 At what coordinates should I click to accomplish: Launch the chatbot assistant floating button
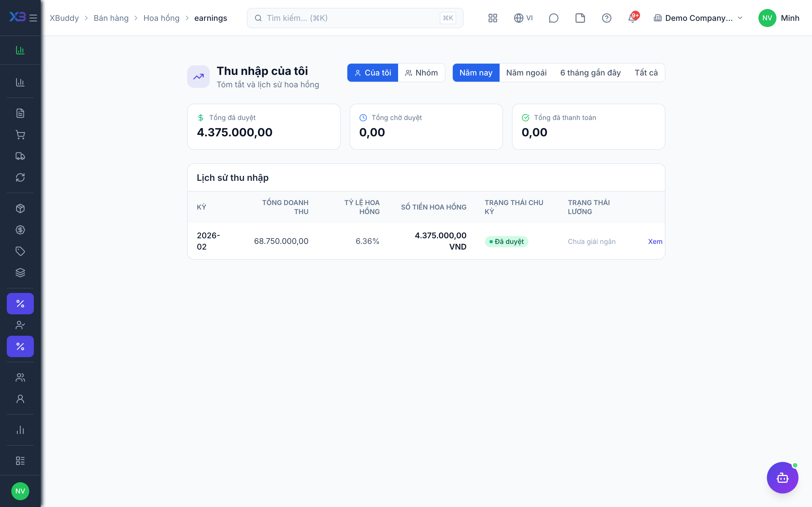pos(782,477)
